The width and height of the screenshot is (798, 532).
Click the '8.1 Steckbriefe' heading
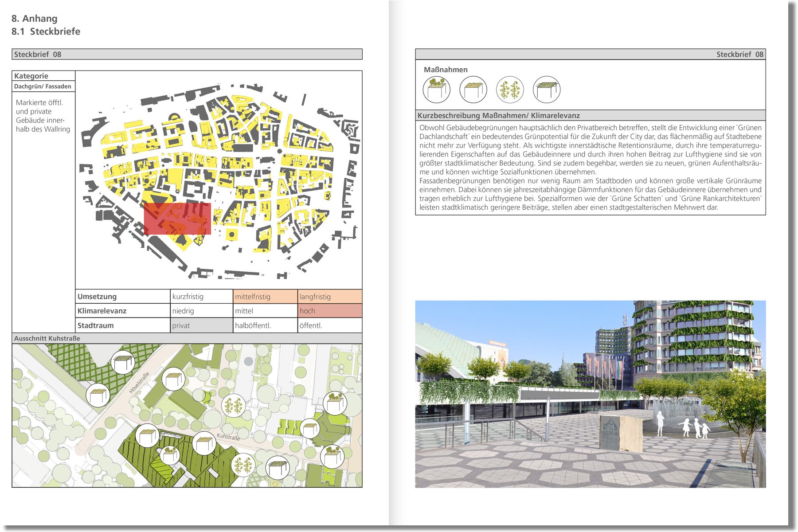click(x=46, y=31)
